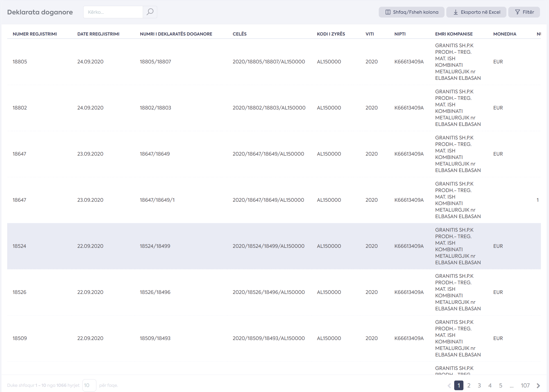Click the VITI column header
This screenshot has width=549, height=392.
click(x=370, y=34)
